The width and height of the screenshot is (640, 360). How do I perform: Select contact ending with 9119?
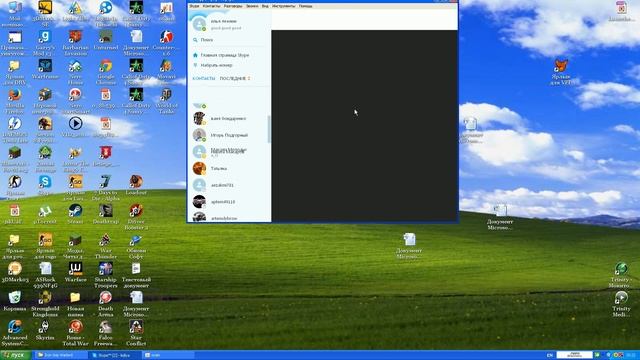(228, 202)
